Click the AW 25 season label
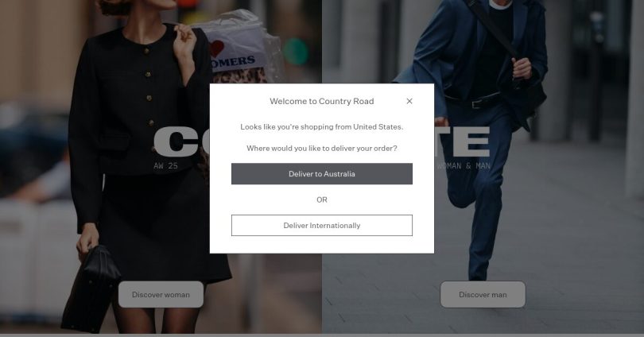 click(x=165, y=166)
